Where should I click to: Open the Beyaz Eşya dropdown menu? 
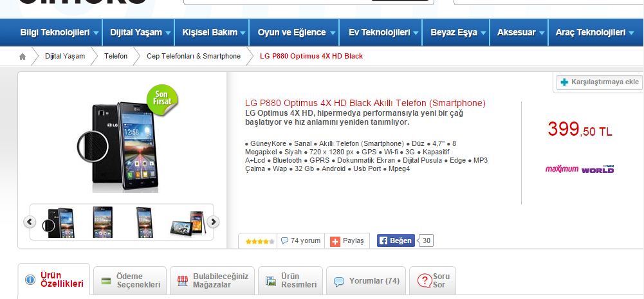457,32
